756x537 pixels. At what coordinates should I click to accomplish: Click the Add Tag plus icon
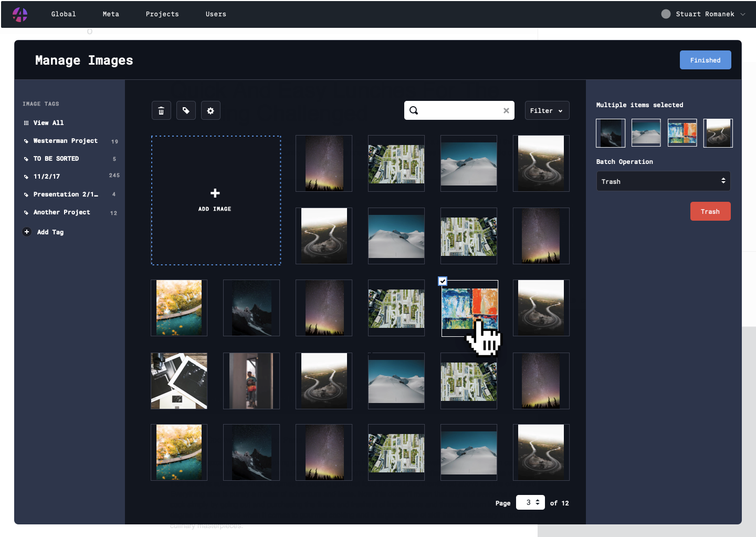click(27, 232)
